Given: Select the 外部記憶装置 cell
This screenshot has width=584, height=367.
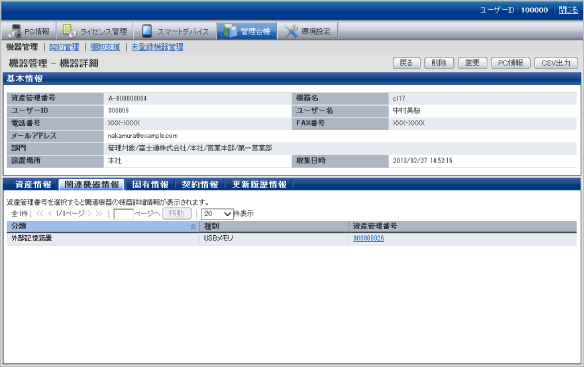Looking at the screenshot, I should coord(103,238).
